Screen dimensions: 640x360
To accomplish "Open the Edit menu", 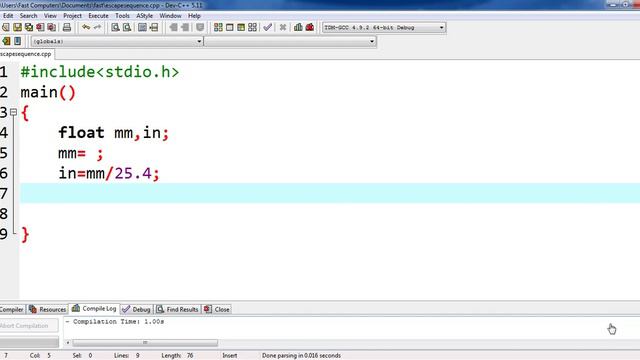I will (x=8, y=16).
